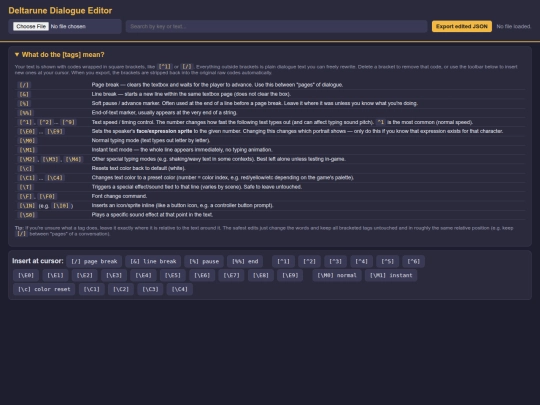Click the 'Normal typing mode' description
The height and width of the screenshot is (405, 540).
coord(150,141)
